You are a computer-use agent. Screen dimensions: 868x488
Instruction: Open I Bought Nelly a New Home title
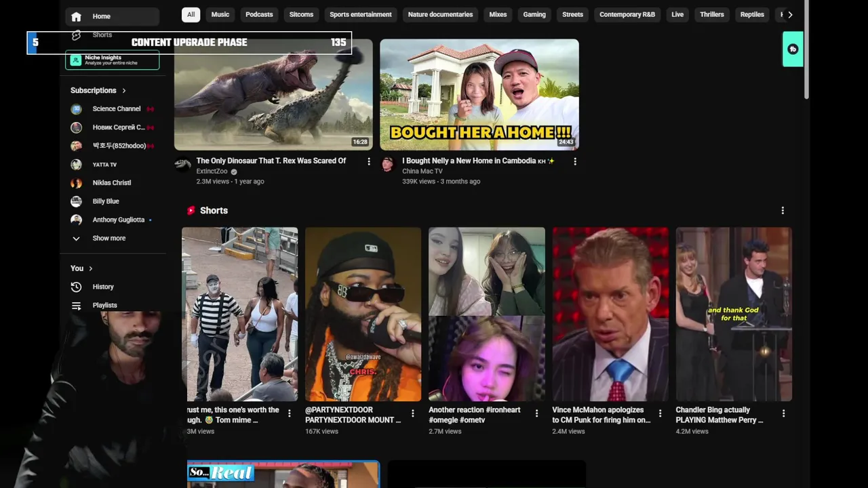click(x=479, y=161)
